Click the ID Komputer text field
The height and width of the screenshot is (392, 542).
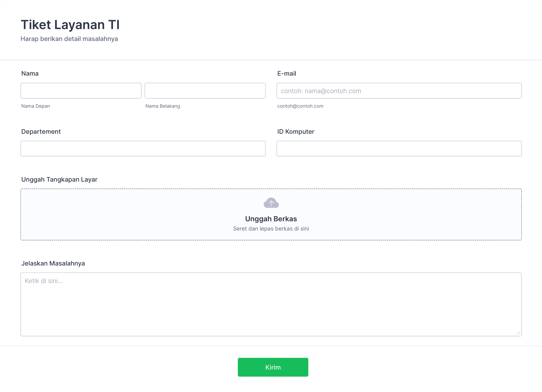click(399, 149)
